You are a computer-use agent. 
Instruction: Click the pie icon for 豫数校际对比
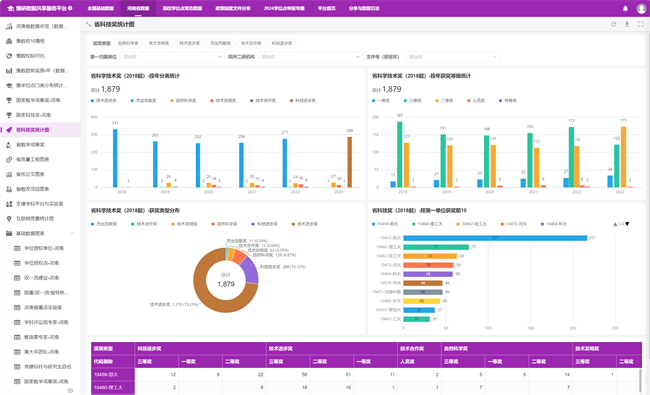pyautogui.click(x=9, y=56)
